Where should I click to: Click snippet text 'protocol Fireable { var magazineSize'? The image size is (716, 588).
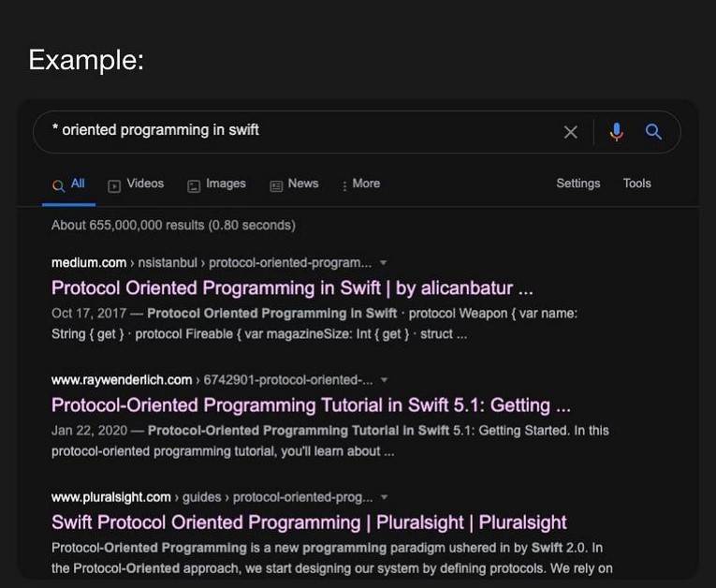tap(244, 334)
